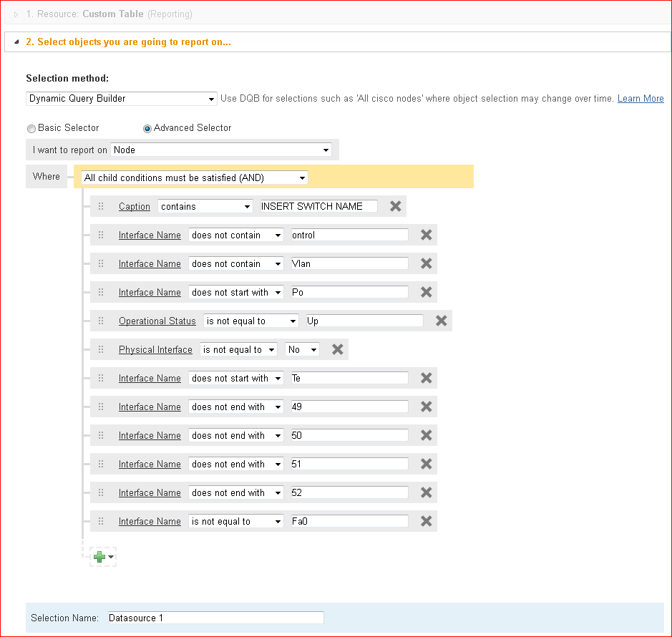Open the Physical Interface 'No' value dropdown
Image resolution: width=672 pixels, height=637 pixels.
pyautogui.click(x=302, y=349)
